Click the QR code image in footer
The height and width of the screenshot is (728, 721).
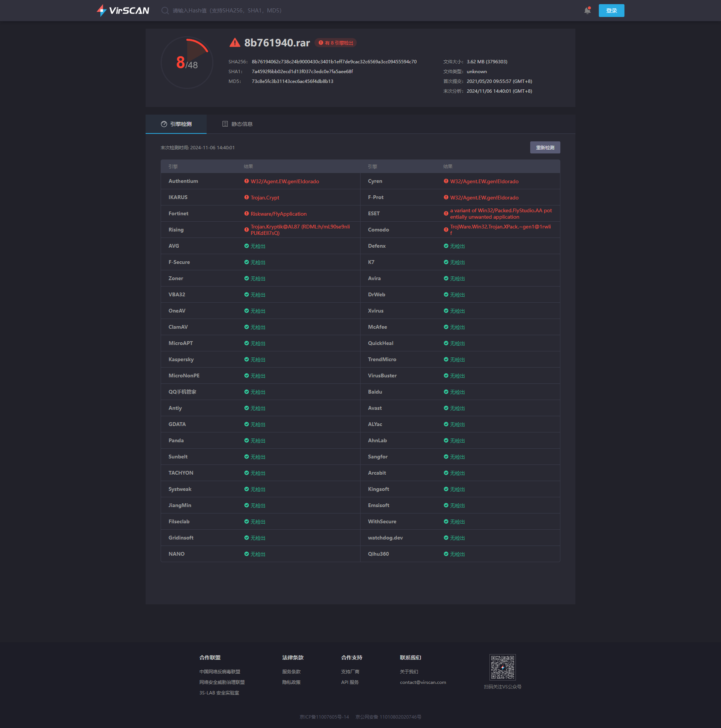coord(502,667)
